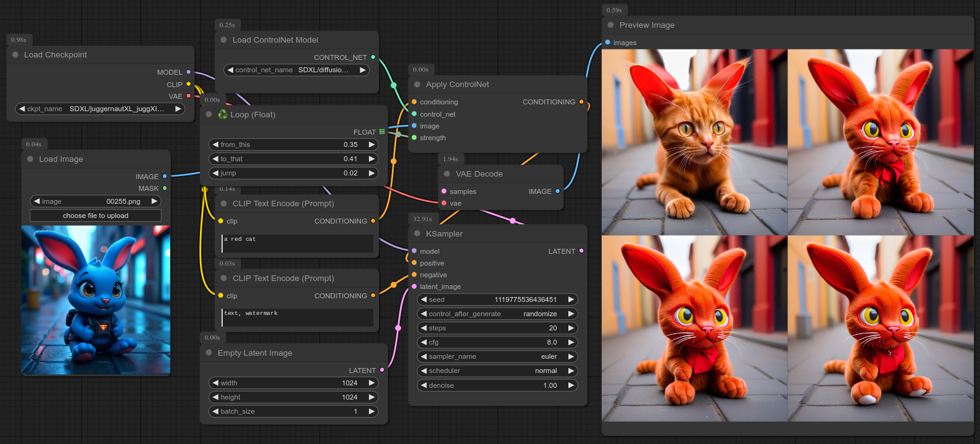Increase the from_this value using right arrow

[372, 145]
